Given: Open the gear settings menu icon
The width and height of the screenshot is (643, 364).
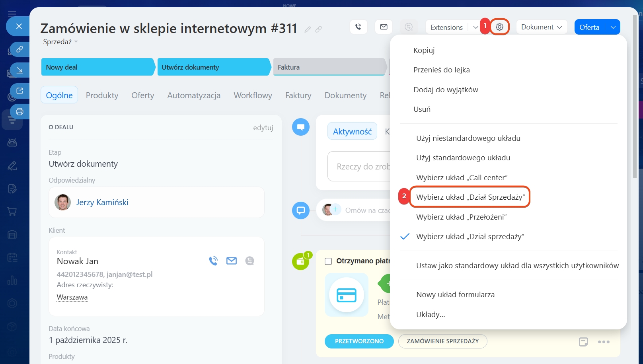Looking at the screenshot, I should (x=499, y=27).
